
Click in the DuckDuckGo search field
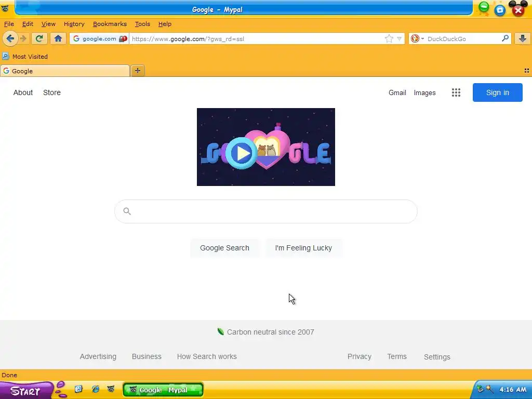pos(463,38)
